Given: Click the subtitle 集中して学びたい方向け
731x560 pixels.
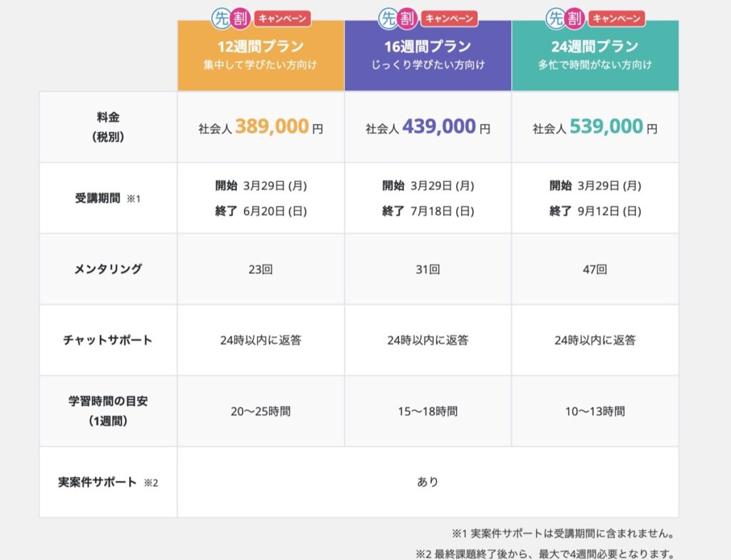Looking at the screenshot, I should [x=260, y=65].
